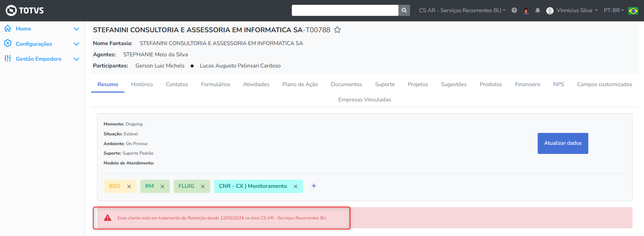Screen dimensions: 644x236
Task: Switch to the Documentos tab
Action: (346, 84)
